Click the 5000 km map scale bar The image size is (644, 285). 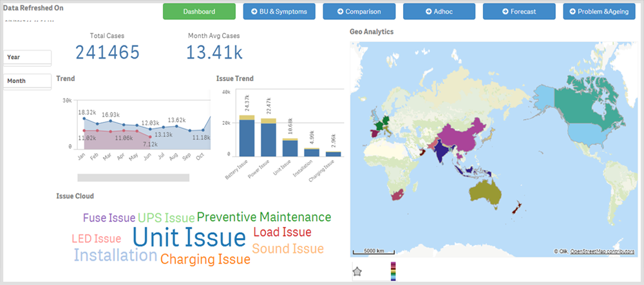coord(374,251)
